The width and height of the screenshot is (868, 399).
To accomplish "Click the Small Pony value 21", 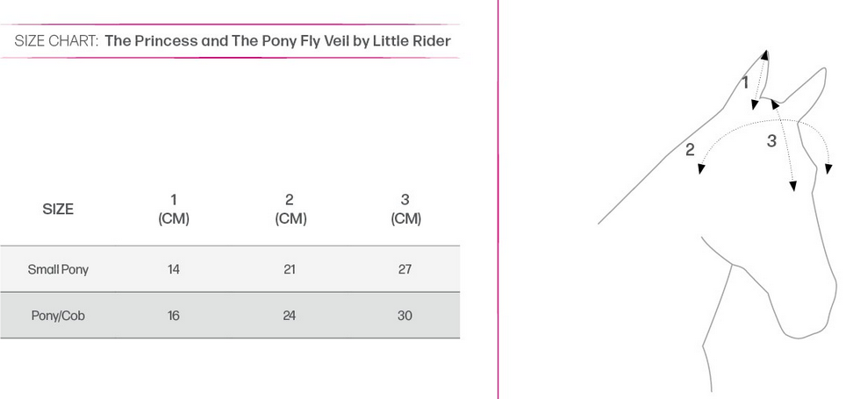I will tap(290, 269).
